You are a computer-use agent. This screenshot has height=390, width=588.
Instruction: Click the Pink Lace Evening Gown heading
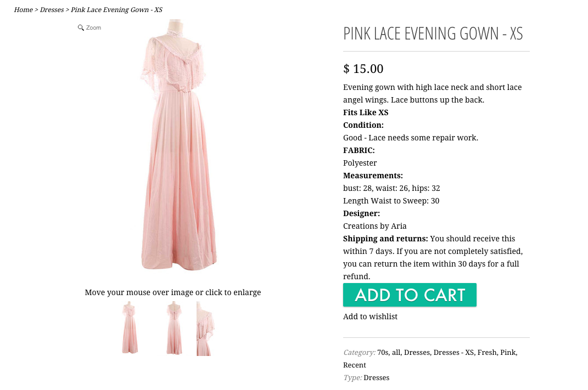pyautogui.click(x=433, y=33)
